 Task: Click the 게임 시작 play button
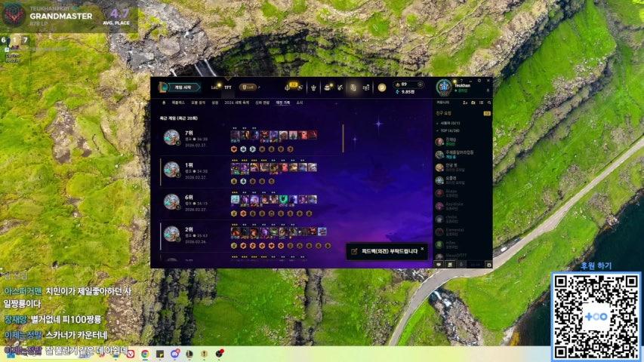[180, 87]
